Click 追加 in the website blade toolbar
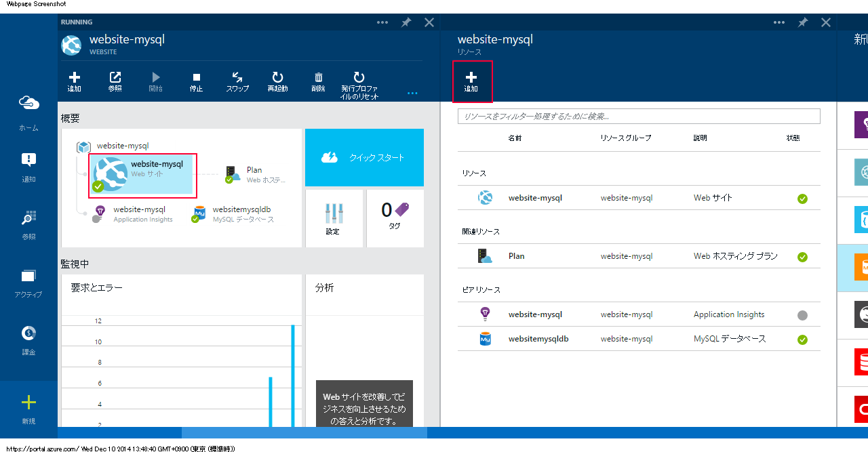Viewport: 868px width, 452px height. [75, 82]
